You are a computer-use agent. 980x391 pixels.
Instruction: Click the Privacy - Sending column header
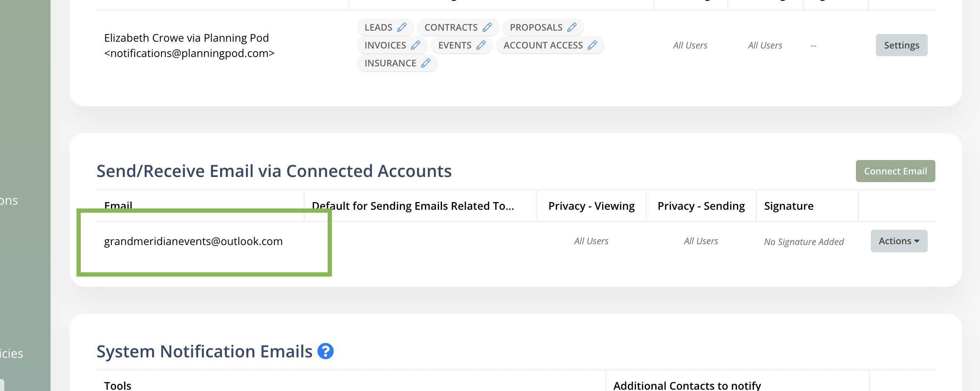pyautogui.click(x=701, y=206)
